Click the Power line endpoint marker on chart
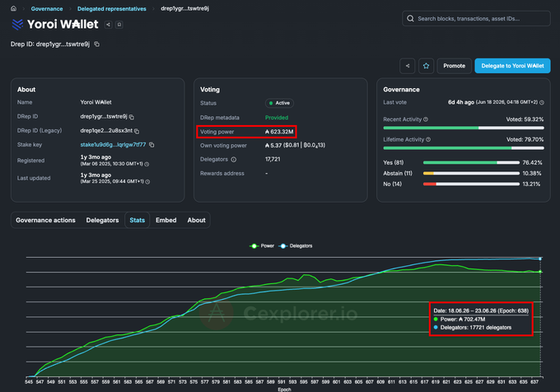 540,272
